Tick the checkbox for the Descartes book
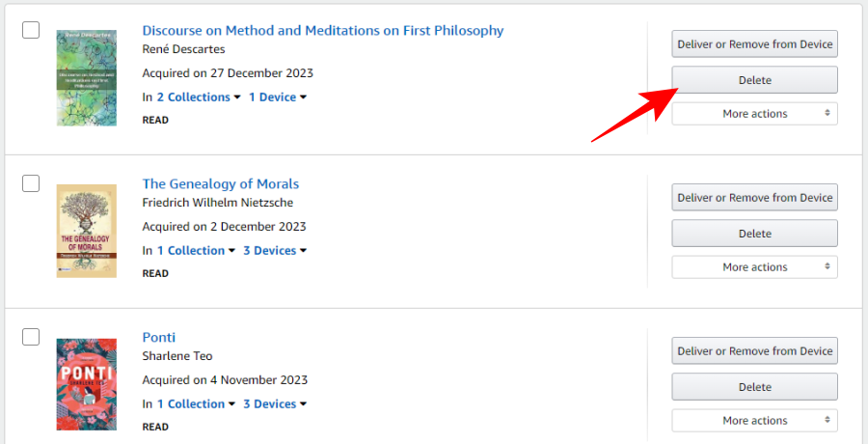Screen dimensions: 868x444 coord(31,30)
